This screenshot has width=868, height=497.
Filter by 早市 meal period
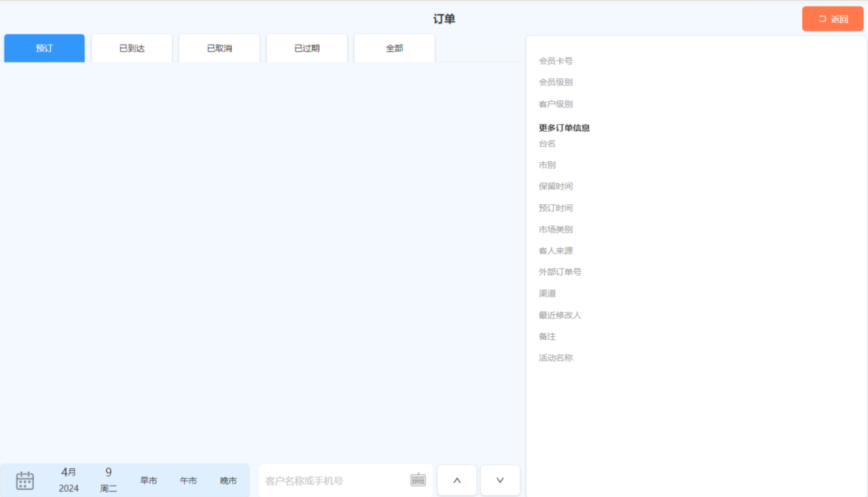pyautogui.click(x=149, y=481)
